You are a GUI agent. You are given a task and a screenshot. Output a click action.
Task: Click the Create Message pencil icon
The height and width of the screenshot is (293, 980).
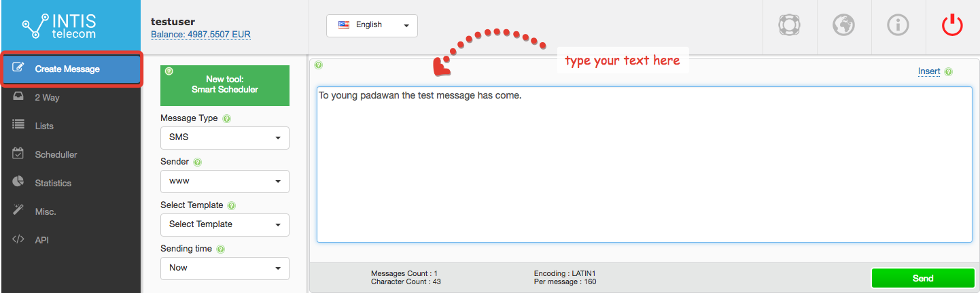click(x=18, y=68)
